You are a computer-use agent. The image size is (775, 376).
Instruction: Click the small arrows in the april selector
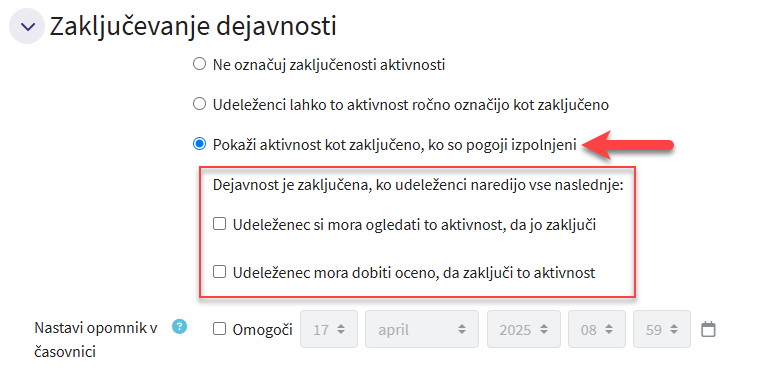tap(462, 329)
